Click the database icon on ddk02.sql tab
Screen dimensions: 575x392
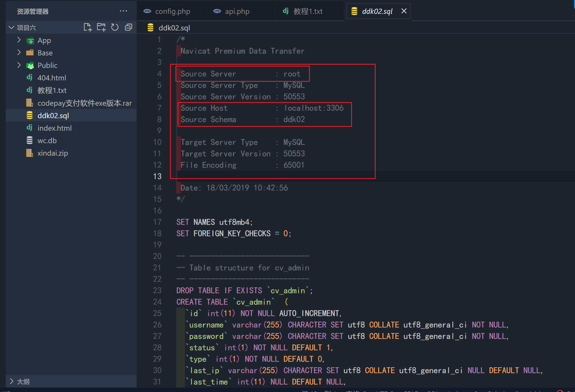point(354,11)
